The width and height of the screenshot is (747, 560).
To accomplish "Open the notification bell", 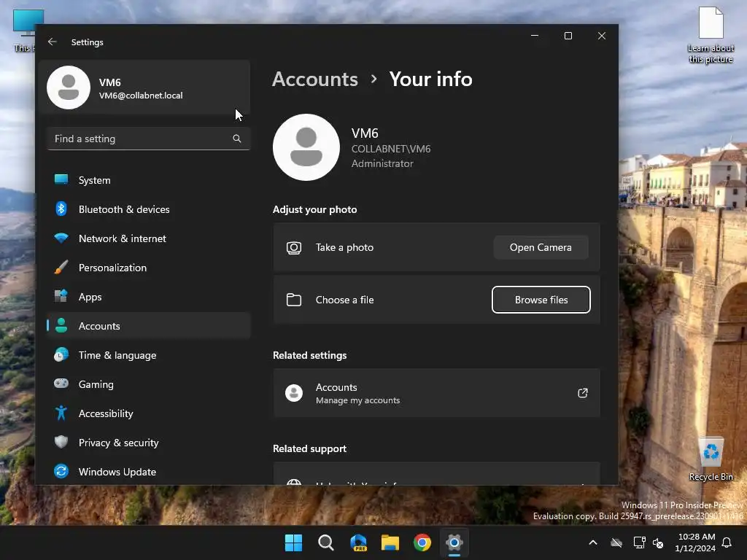I will 727,542.
